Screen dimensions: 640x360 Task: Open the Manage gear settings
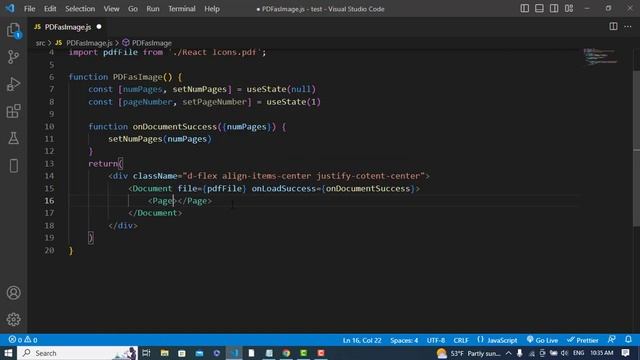tap(13, 319)
